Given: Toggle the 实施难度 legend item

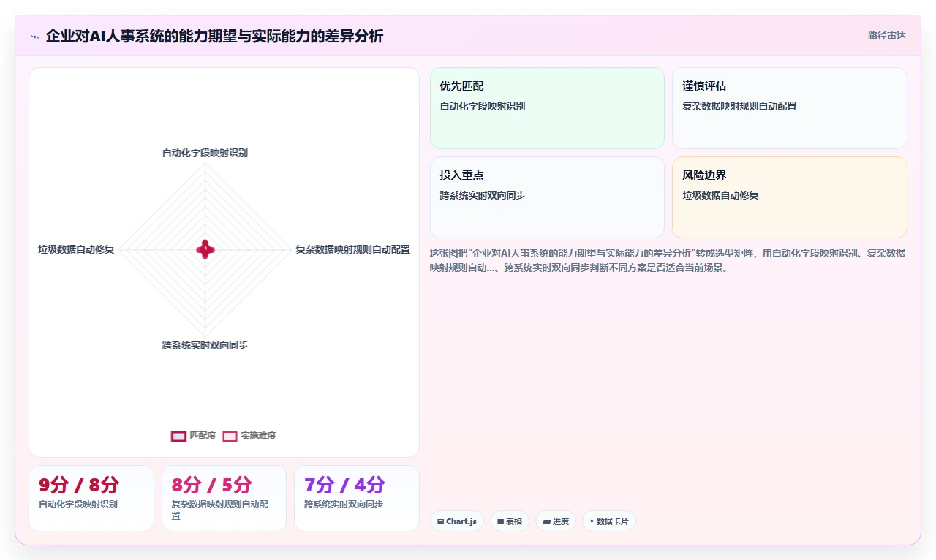Looking at the screenshot, I should pyautogui.click(x=249, y=436).
